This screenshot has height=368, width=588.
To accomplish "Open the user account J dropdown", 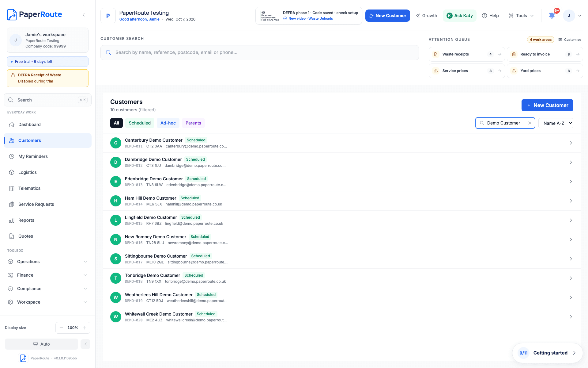I will click(x=572, y=16).
